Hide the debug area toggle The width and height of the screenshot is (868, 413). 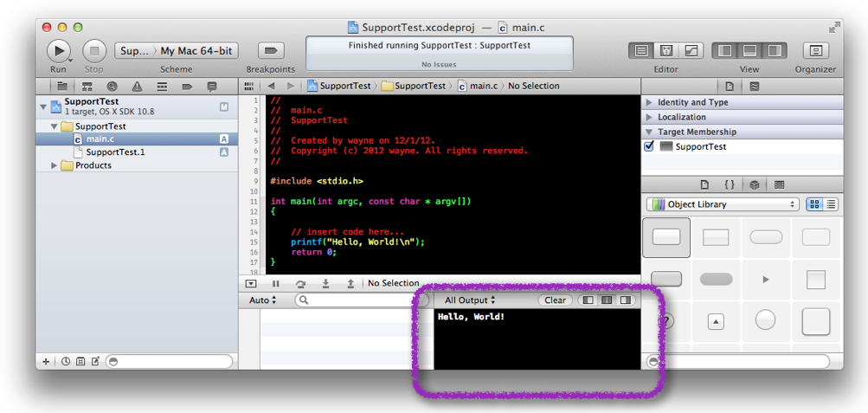(x=251, y=283)
